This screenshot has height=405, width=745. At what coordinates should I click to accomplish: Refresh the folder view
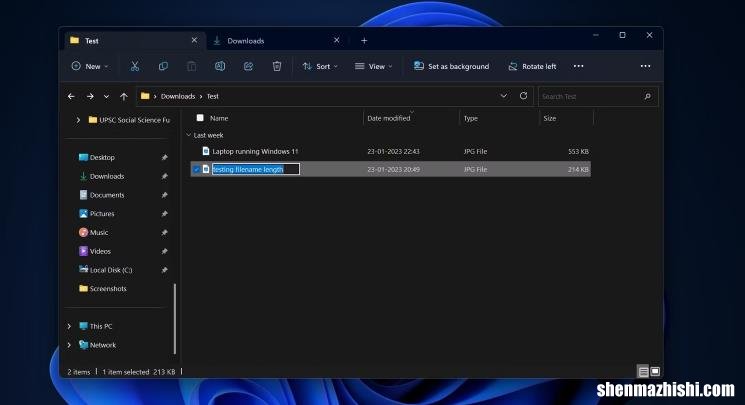523,96
